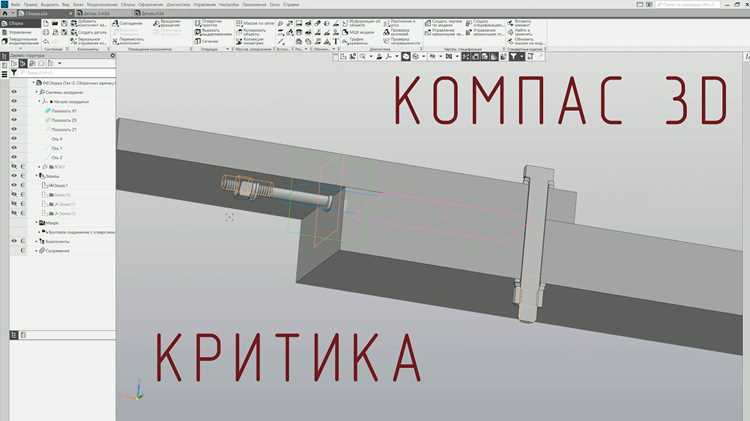Select the Массив по сетке tool
Viewport: 750px width, 421px height.
click(255, 23)
